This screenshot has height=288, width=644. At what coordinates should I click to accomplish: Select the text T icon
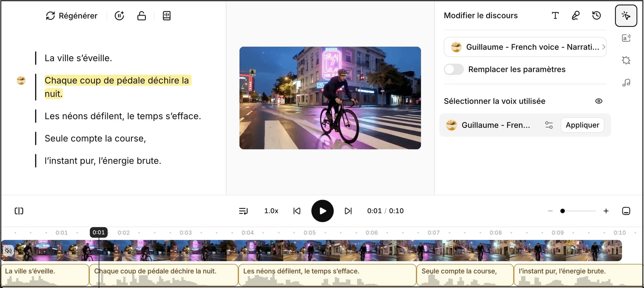555,15
